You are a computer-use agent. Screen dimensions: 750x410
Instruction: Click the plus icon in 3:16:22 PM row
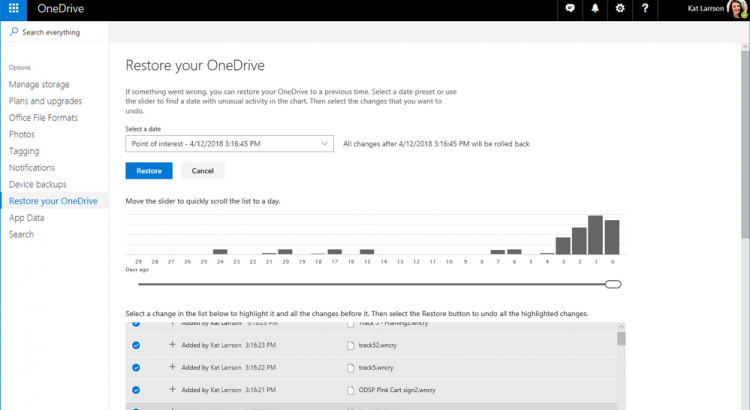click(x=172, y=367)
